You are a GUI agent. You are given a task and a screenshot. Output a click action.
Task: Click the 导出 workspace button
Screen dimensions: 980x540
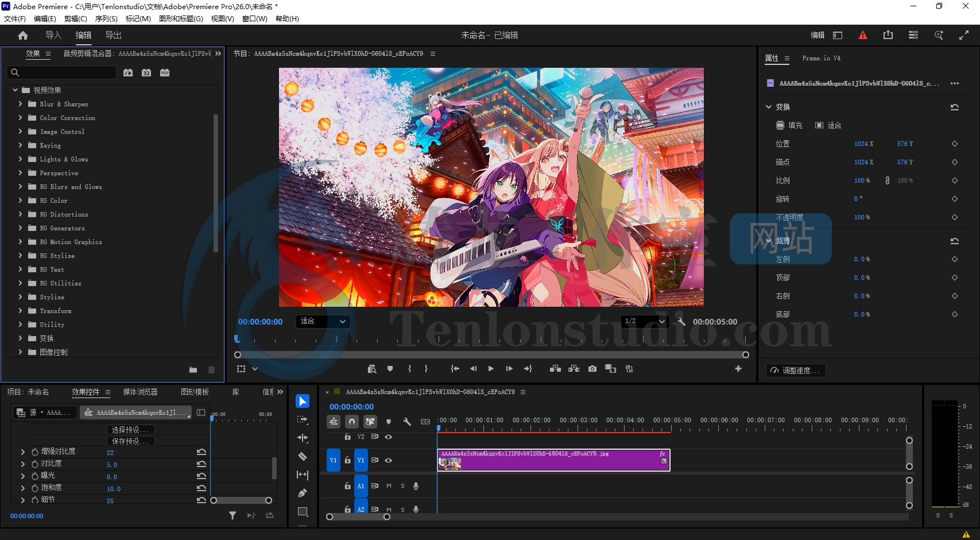[x=113, y=36]
